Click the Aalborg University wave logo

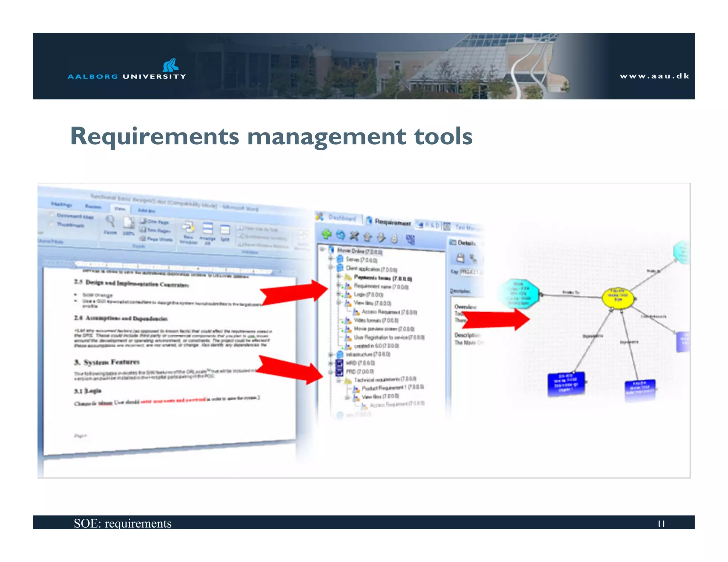[x=171, y=65]
